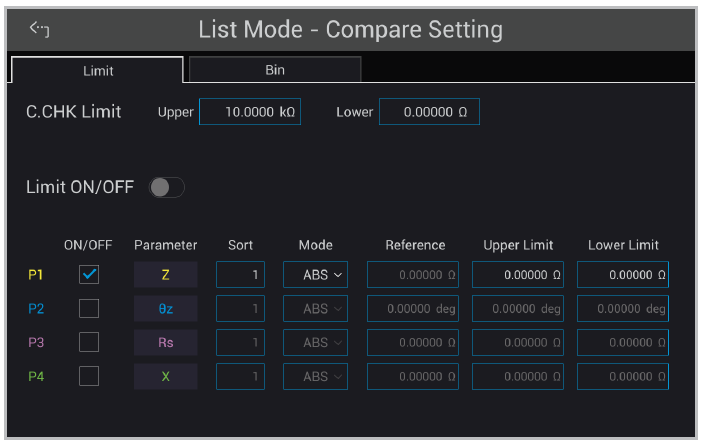Click the P1 Sort value field
The width and height of the screenshot is (703, 447).
coord(240,274)
